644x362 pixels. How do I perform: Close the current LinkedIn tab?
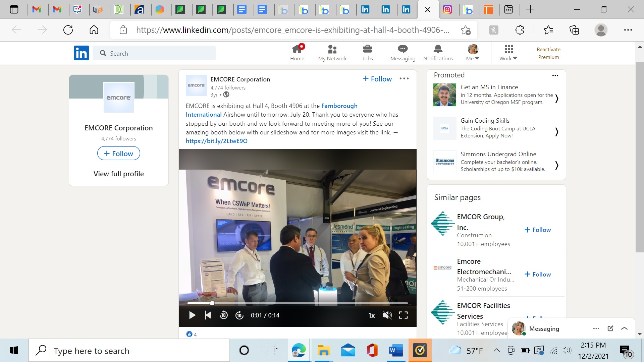point(428,10)
